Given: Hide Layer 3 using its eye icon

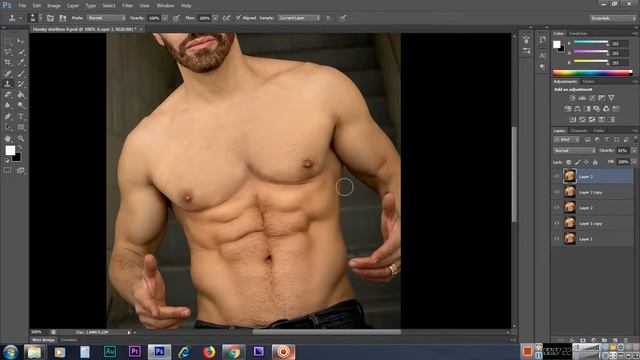Looking at the screenshot, I should click(557, 176).
